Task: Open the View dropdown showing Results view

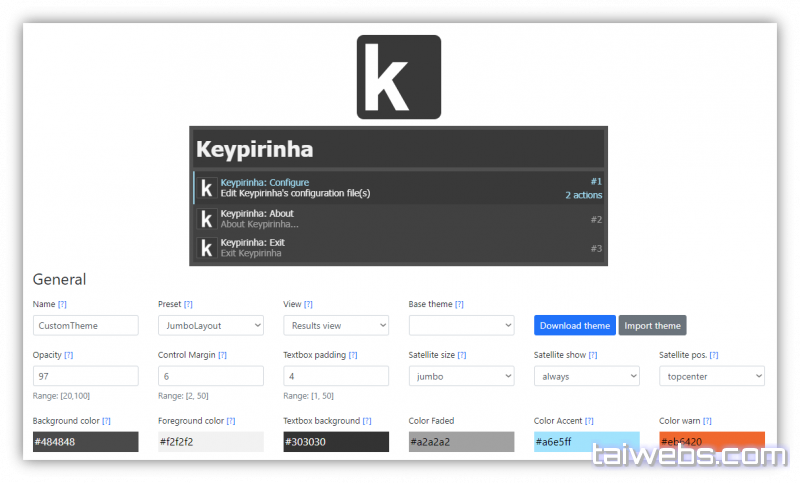Action: [x=336, y=325]
